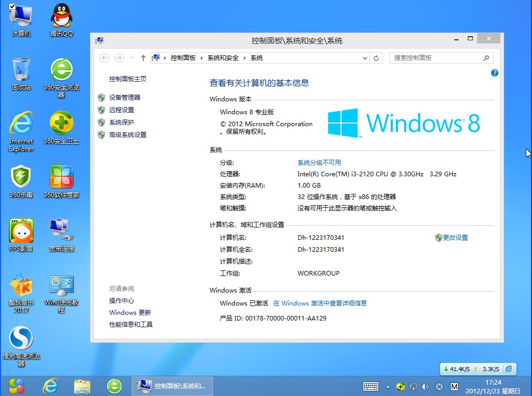
Task: Expand arrow after 控制面板 breadcrumb
Action: (201, 58)
